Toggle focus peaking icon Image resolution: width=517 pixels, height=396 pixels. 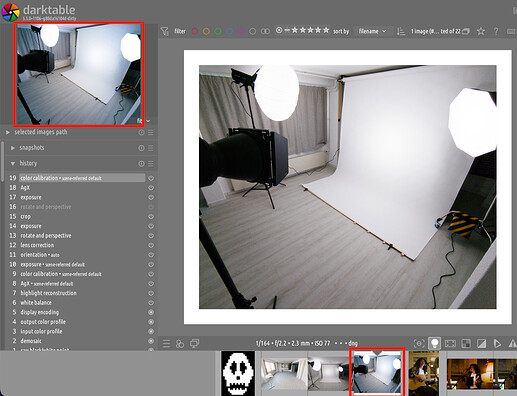click(419, 343)
